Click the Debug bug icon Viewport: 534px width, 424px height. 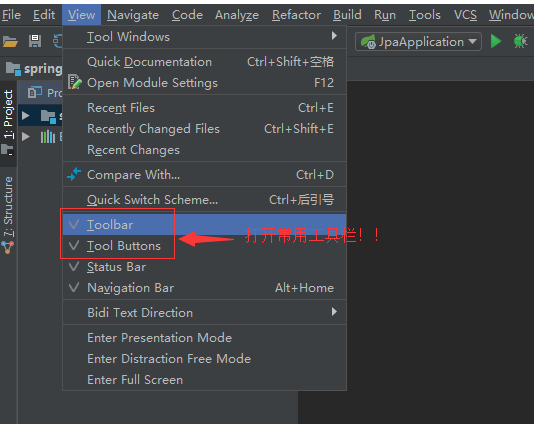(520, 41)
